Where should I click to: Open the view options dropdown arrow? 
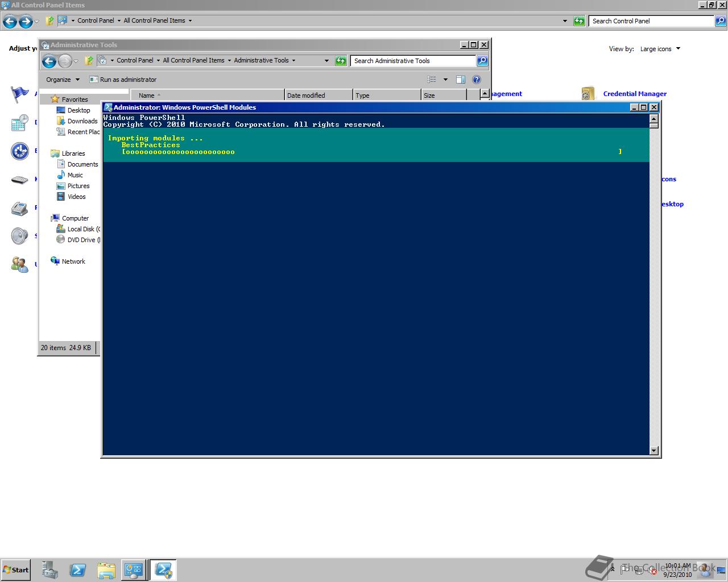point(445,80)
